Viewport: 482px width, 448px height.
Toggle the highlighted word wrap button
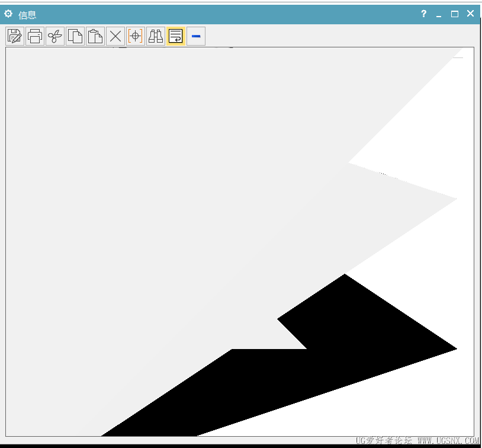tap(176, 36)
